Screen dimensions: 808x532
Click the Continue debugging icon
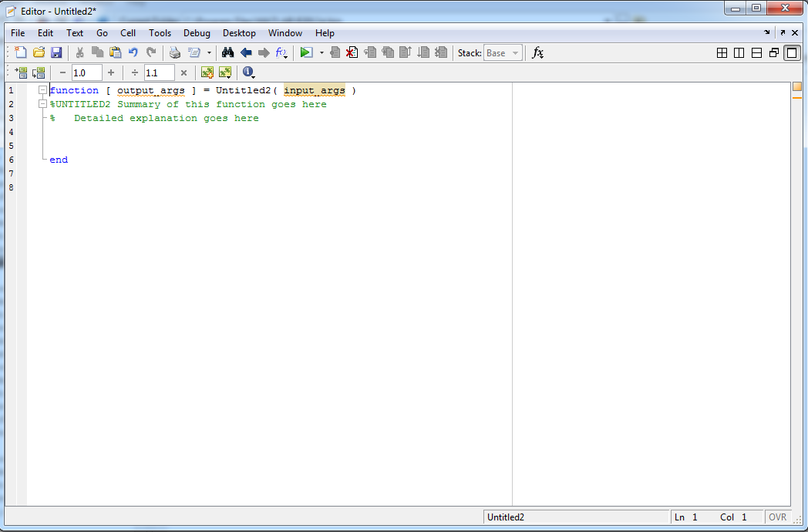click(x=423, y=52)
